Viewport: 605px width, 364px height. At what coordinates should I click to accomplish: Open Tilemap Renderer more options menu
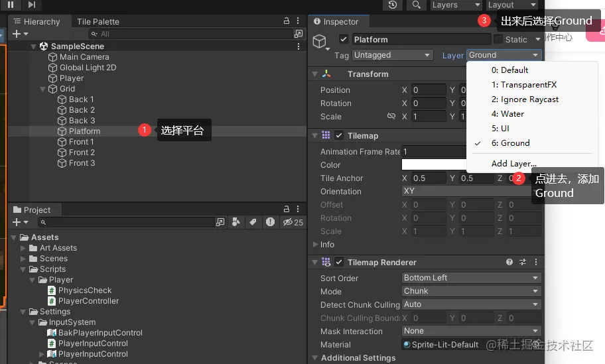click(x=536, y=262)
